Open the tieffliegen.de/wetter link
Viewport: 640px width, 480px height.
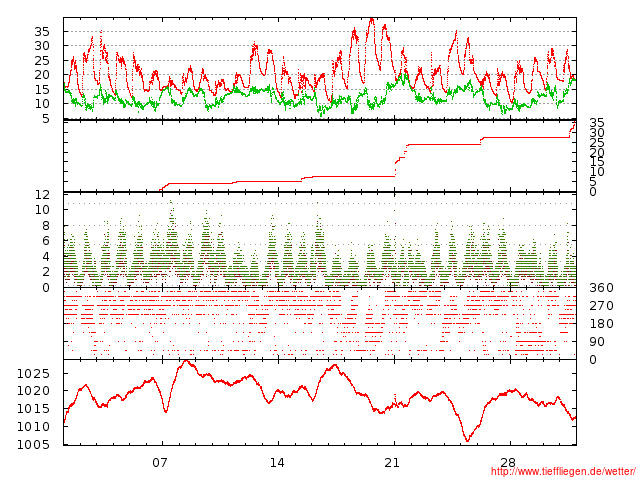(563, 471)
